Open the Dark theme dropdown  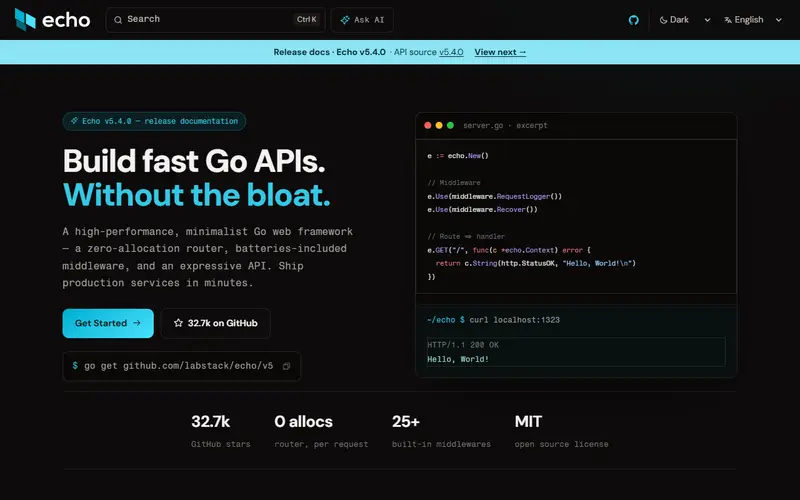click(x=684, y=20)
